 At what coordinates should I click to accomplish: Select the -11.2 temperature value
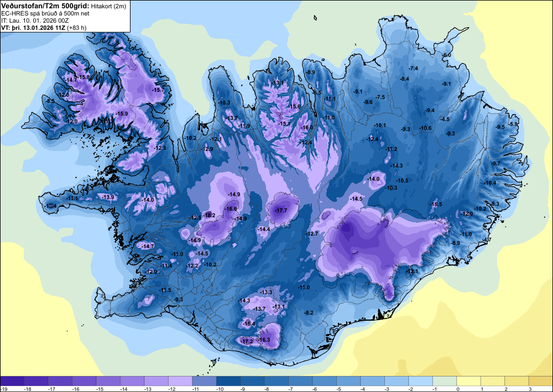pos(391,149)
